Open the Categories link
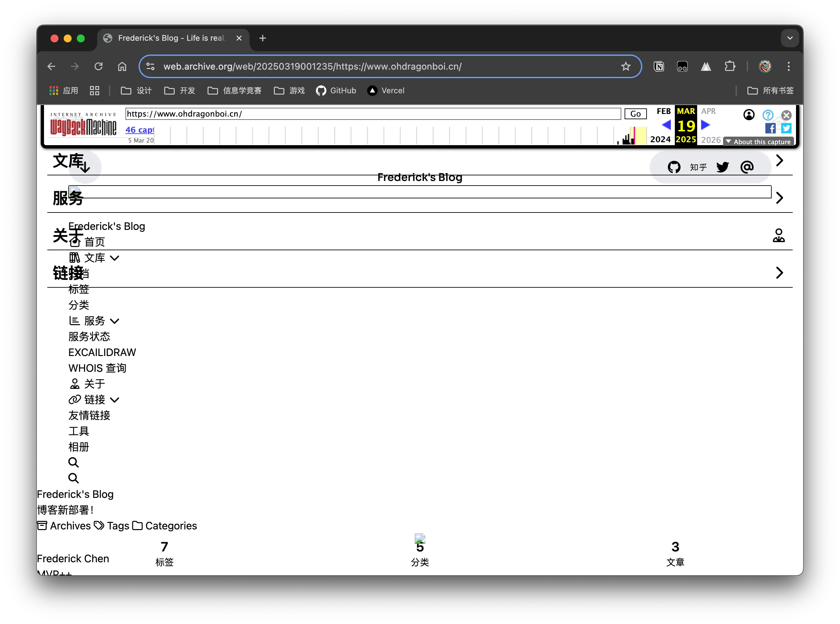The image size is (840, 624). coord(164,526)
